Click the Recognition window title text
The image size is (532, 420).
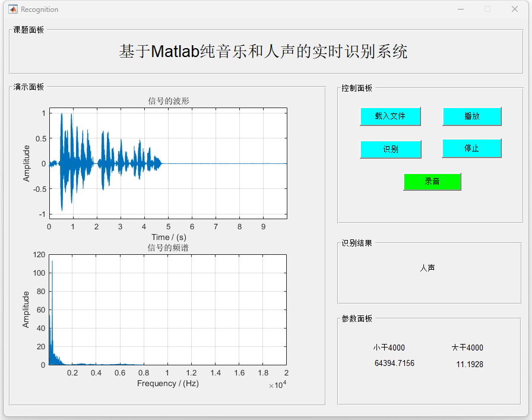click(x=39, y=10)
